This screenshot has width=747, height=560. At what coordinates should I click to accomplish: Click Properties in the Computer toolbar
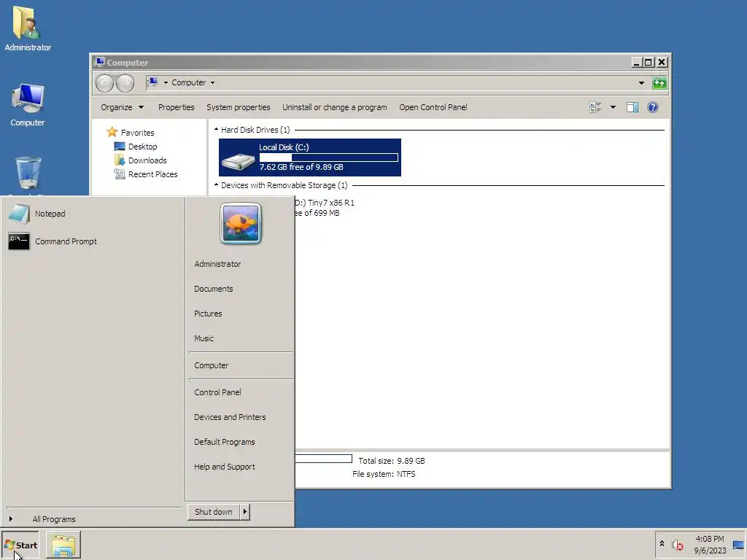pos(177,107)
